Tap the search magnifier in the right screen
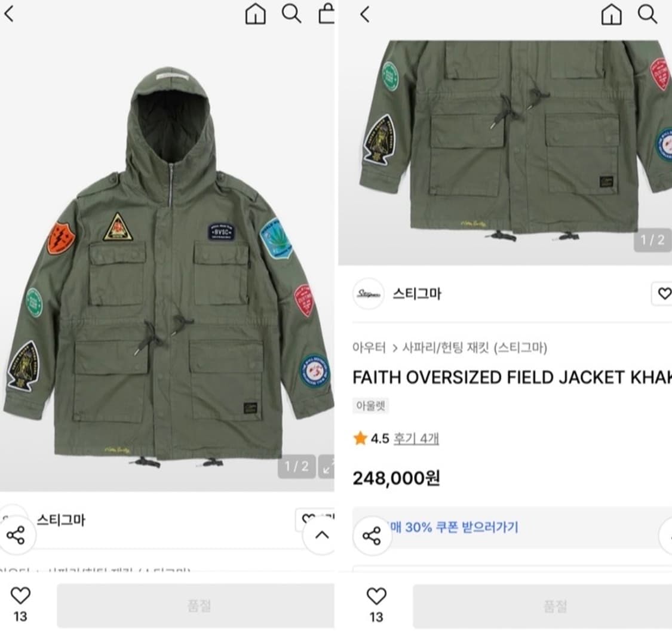Screen dimensions: 672x634 (x=648, y=14)
